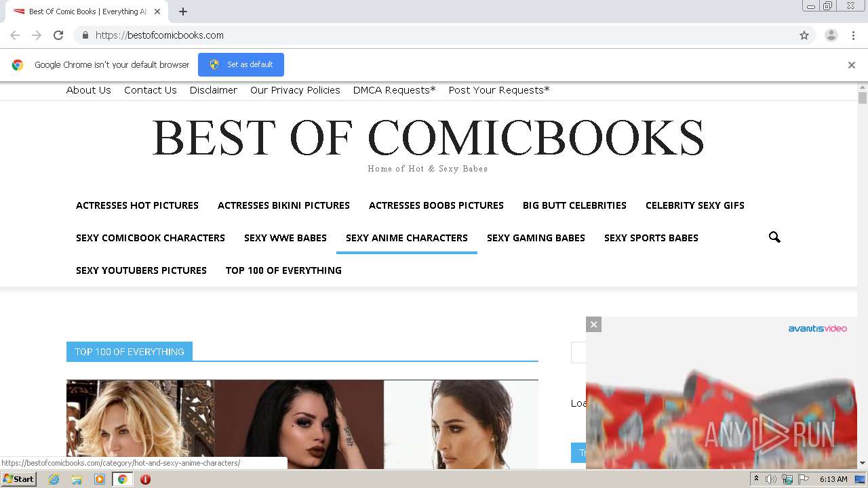
Task: Open the Contact Us link
Action: point(151,90)
